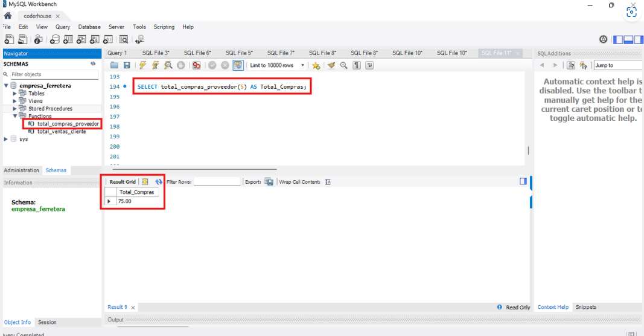The width and height of the screenshot is (644, 336).
Task: Toggle result side panel visibility
Action: 523,181
